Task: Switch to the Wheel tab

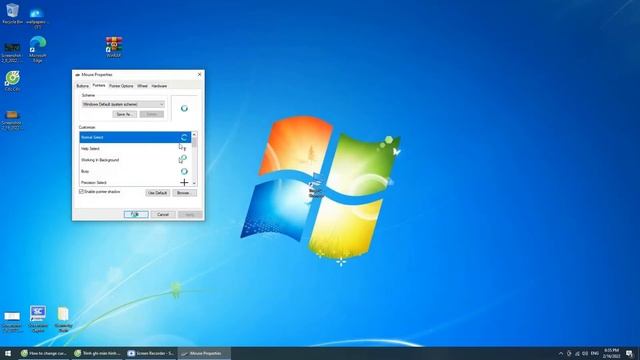Action: (x=142, y=86)
